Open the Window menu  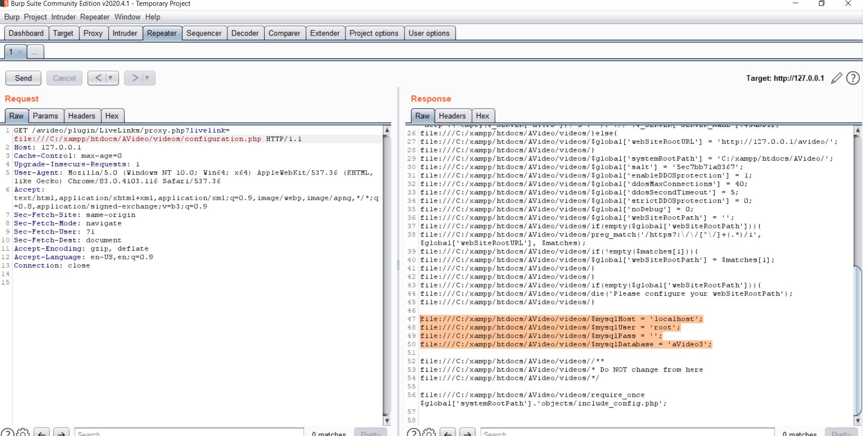(x=127, y=17)
